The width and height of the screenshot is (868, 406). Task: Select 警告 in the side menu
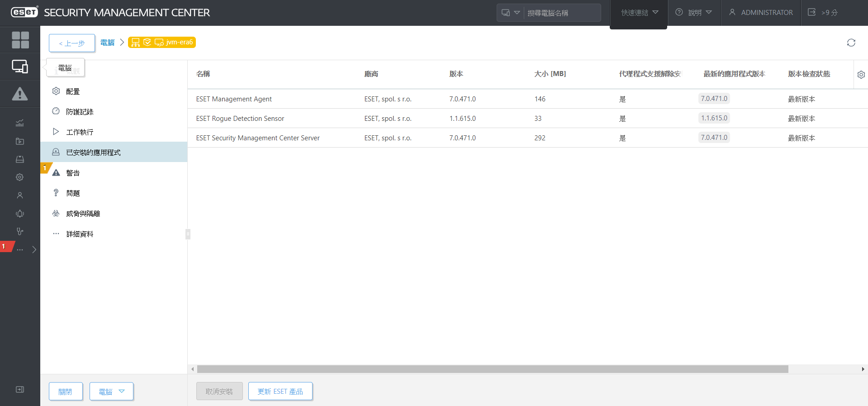pos(114,173)
